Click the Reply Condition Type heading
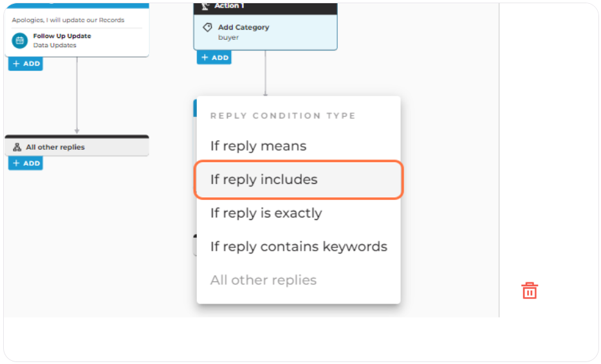This screenshot has width=601, height=364. [283, 116]
